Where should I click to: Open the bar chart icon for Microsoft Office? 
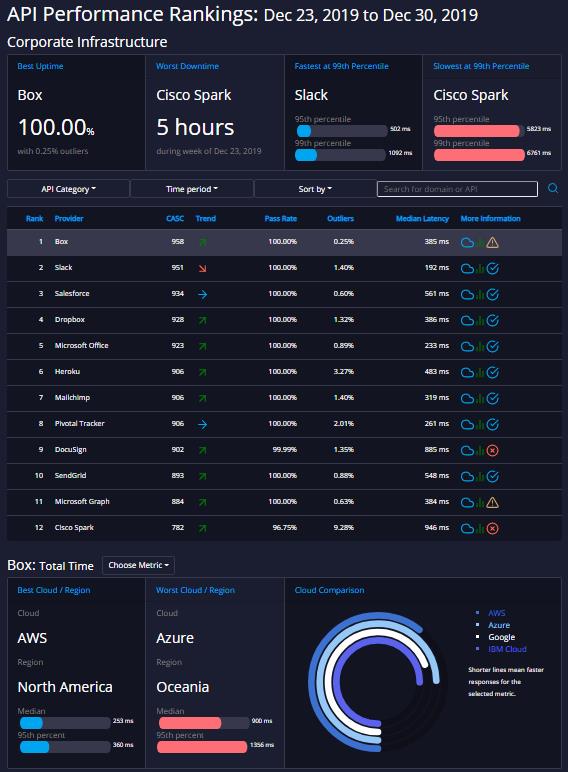[480, 347]
